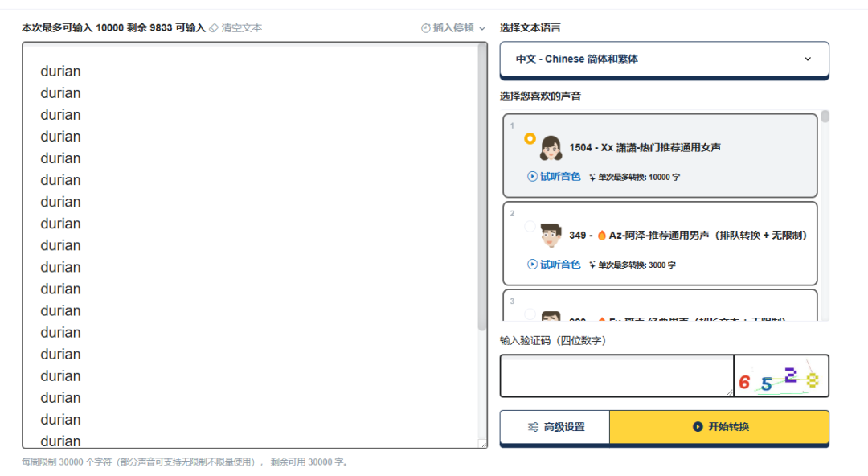The width and height of the screenshot is (868, 476).
Task: Click the 单次最多转换: 10000 字 text
Action: [x=639, y=178]
